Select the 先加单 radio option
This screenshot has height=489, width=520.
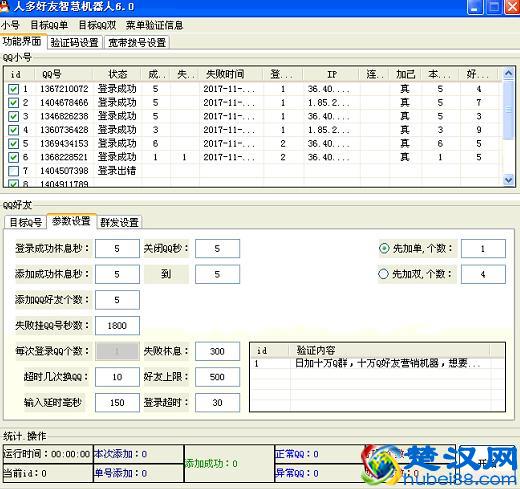(x=384, y=248)
